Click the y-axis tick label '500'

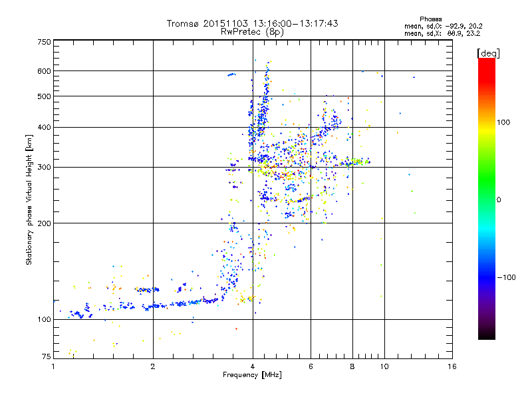click(x=44, y=96)
